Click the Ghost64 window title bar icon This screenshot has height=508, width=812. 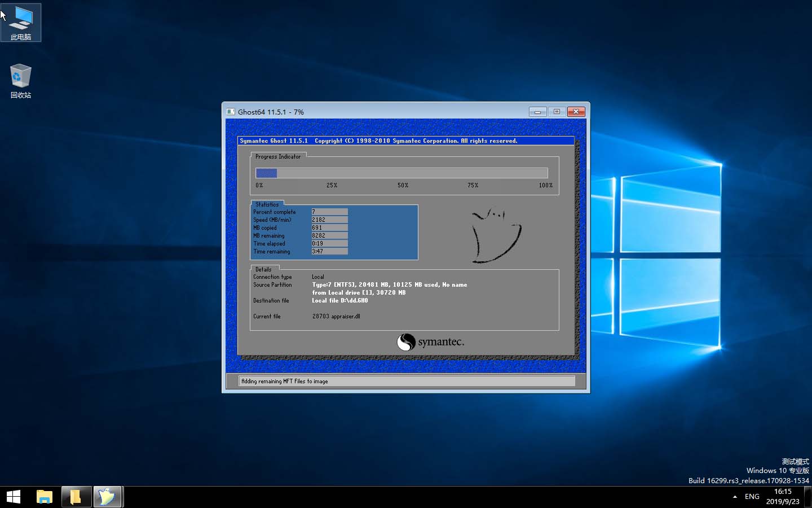pos(231,112)
